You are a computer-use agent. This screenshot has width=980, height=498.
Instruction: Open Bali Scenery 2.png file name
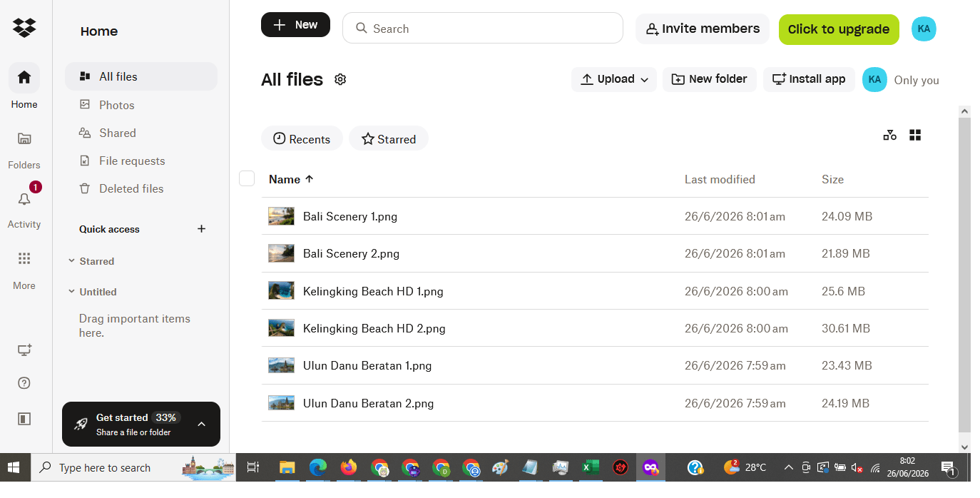point(351,253)
